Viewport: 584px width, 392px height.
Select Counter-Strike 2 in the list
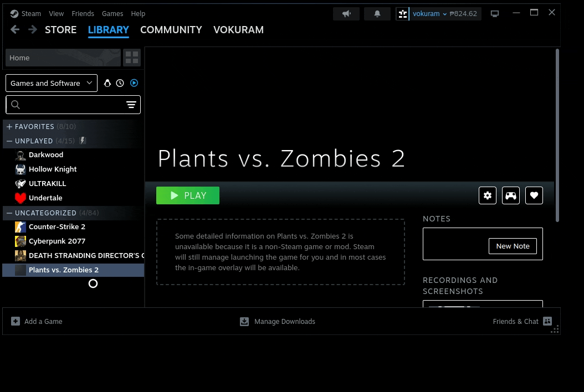73,226
